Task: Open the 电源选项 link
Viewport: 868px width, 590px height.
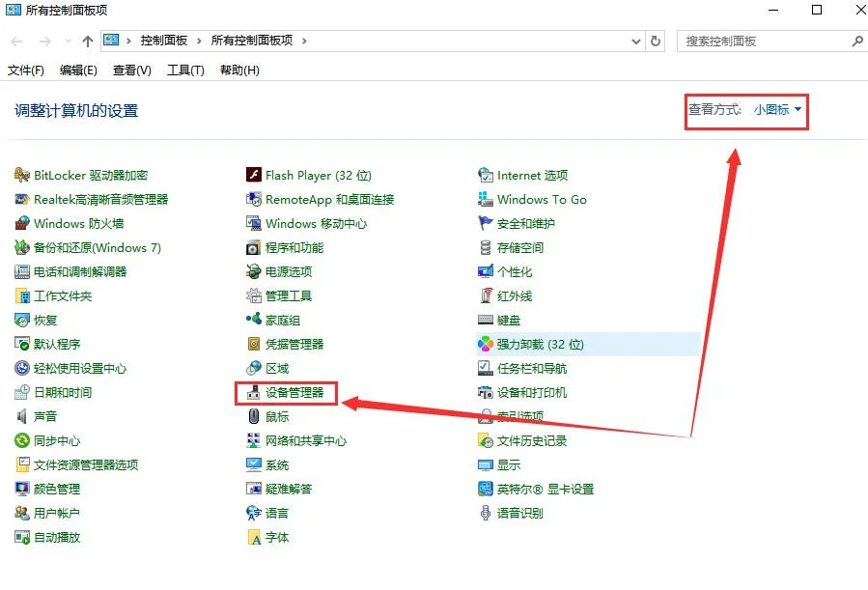Action: 289,272
